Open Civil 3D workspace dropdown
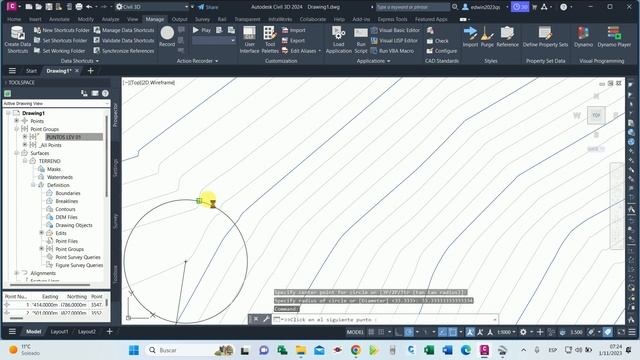640x360 pixels. (152, 7)
